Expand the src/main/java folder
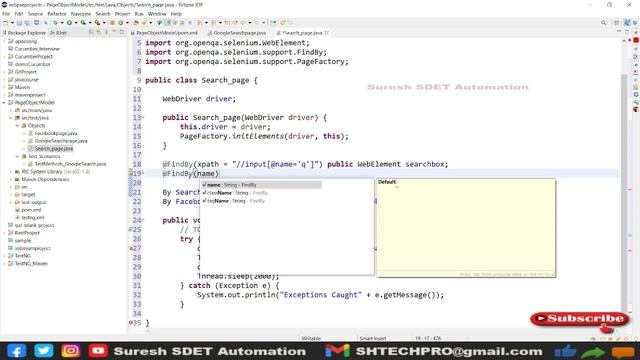 point(11,110)
